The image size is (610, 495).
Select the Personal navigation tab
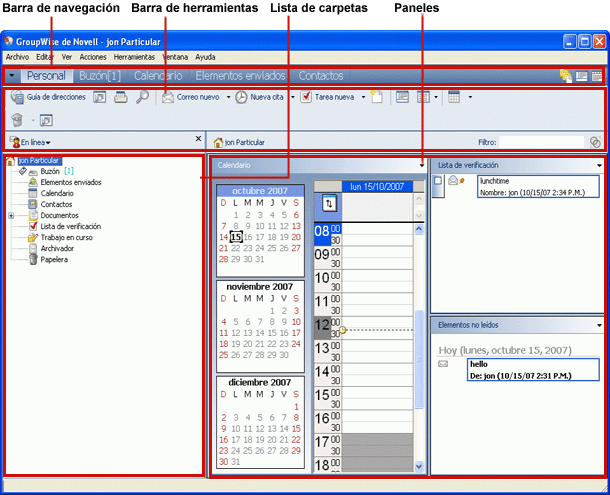coord(46,76)
